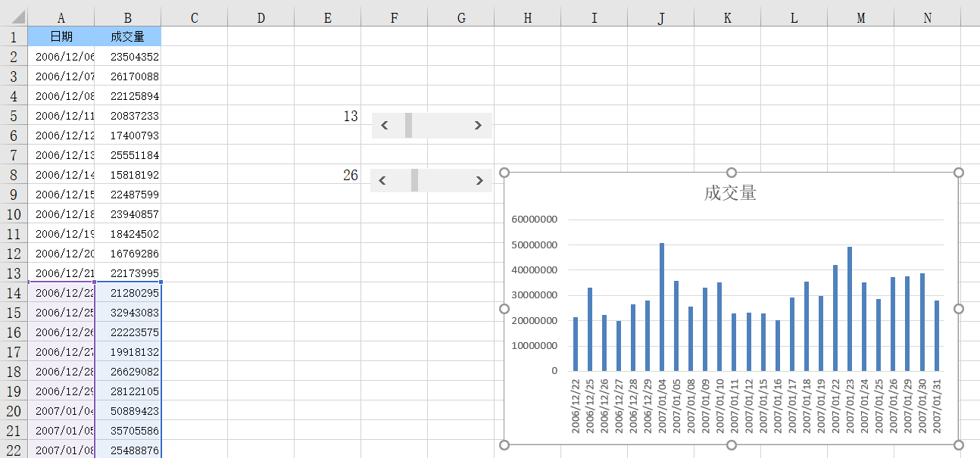Click cell containing 35705586
The width and height of the screenshot is (980, 458).
[128, 430]
